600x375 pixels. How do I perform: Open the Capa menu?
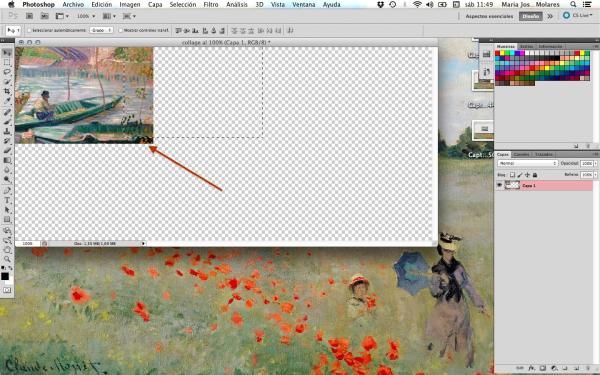155,5
